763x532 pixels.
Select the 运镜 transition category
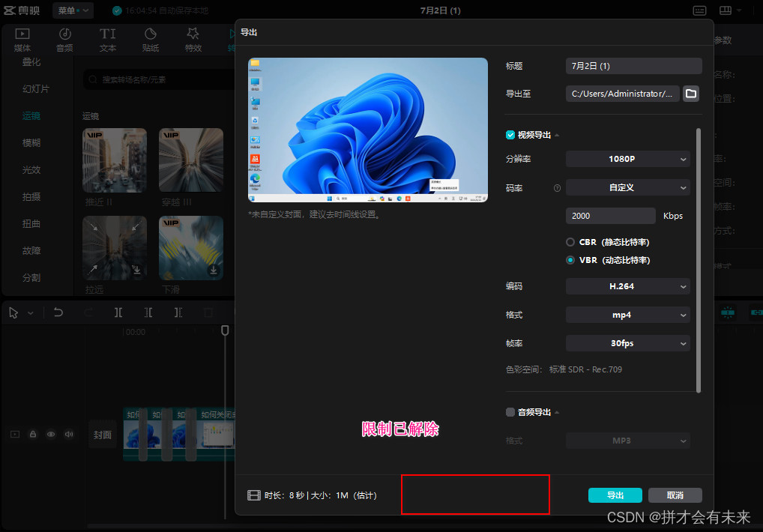tap(31, 115)
